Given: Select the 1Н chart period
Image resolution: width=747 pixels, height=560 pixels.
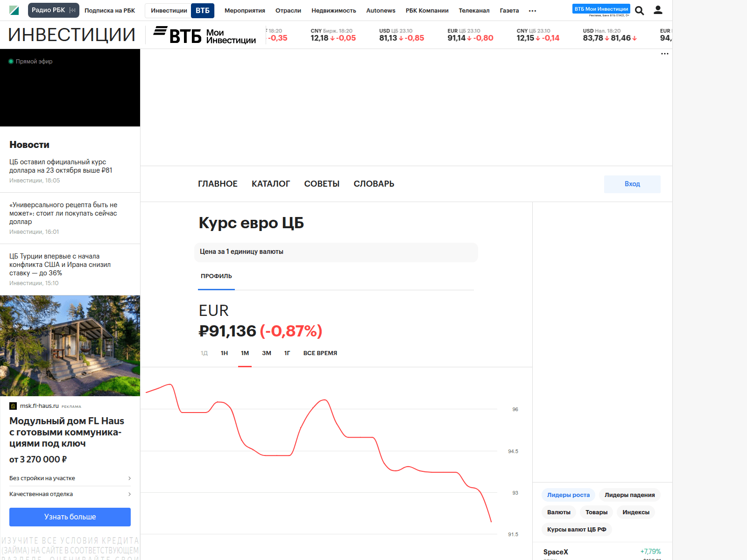Looking at the screenshot, I should point(225,353).
